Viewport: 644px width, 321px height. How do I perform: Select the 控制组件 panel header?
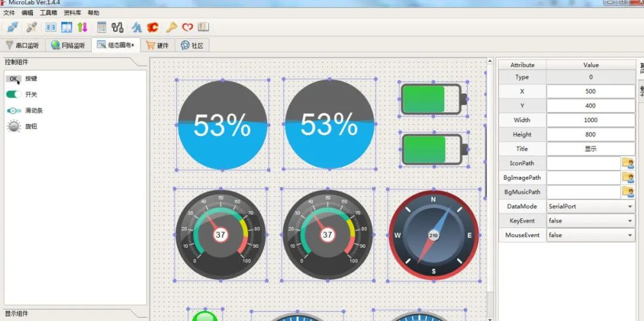pyautogui.click(x=17, y=63)
